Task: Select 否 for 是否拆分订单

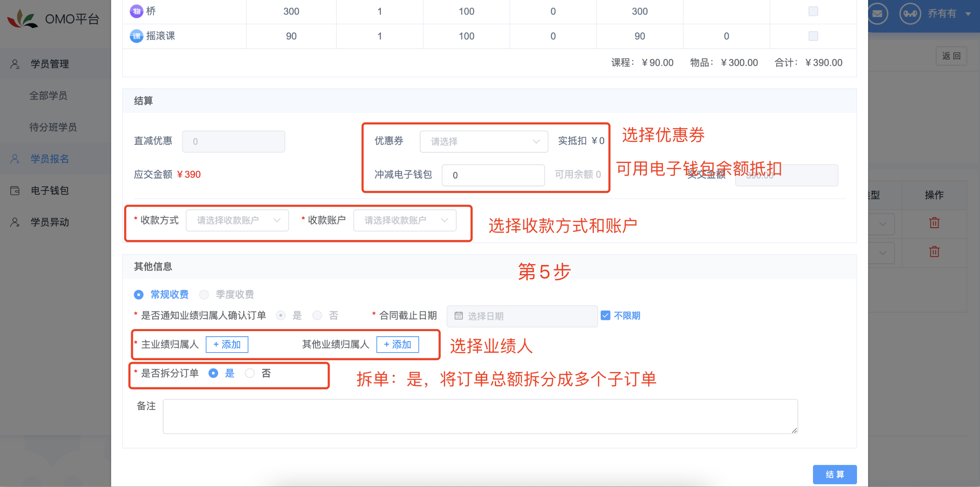Action: 250,373
